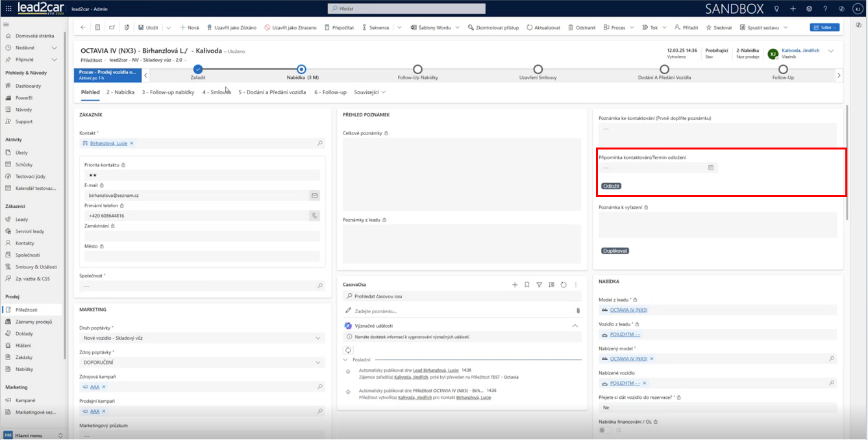Screen dimensions: 868x440
Task: Click the Odložit button
Action: (x=611, y=186)
